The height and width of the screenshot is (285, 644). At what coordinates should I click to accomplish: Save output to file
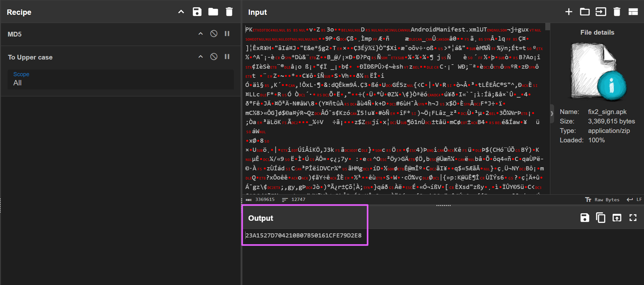[585, 218]
